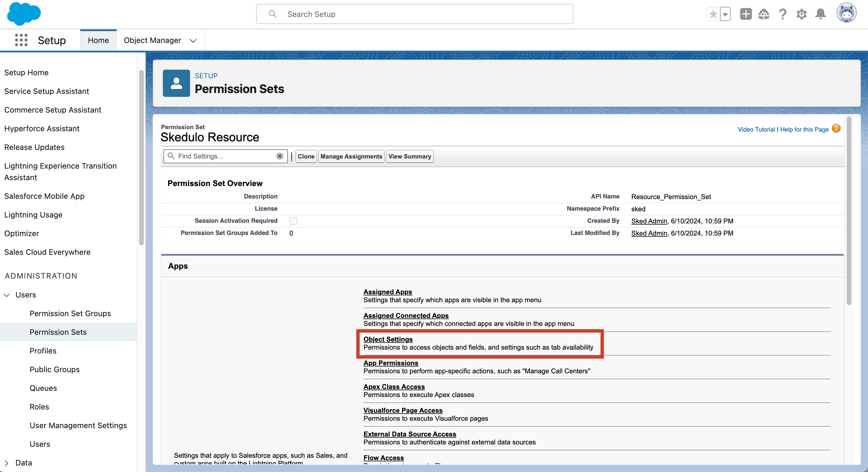
Task: Open Profiles in sidebar
Action: (43, 351)
